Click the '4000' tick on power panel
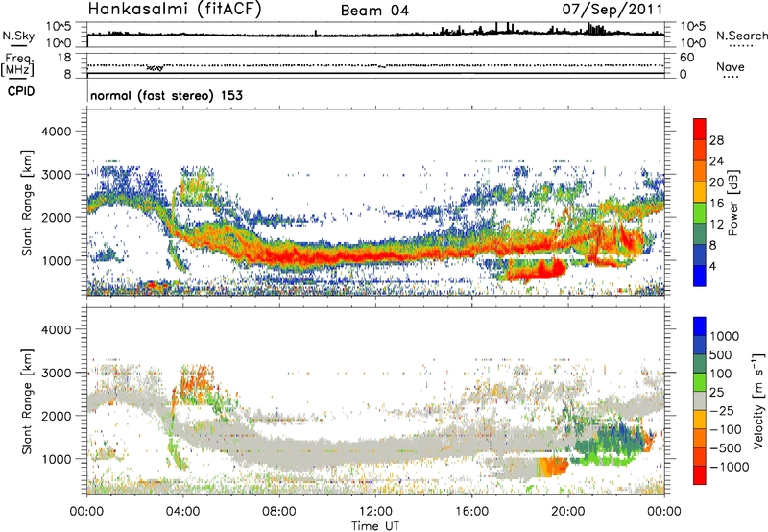The height and width of the screenshot is (532, 768). pos(56,132)
